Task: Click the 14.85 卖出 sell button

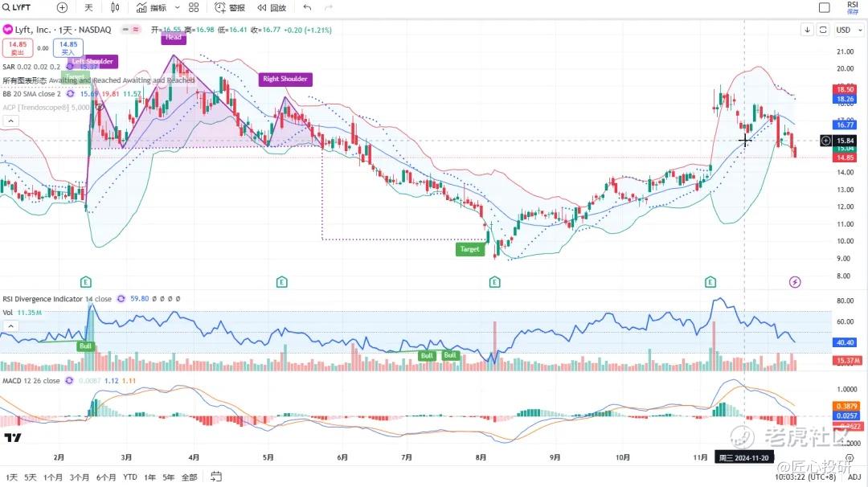Action: click(18, 47)
